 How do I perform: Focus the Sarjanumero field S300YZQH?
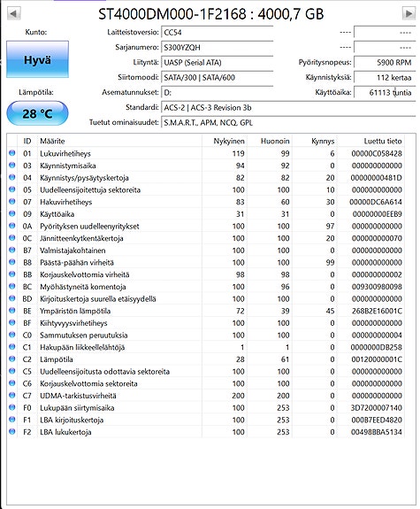[217, 48]
